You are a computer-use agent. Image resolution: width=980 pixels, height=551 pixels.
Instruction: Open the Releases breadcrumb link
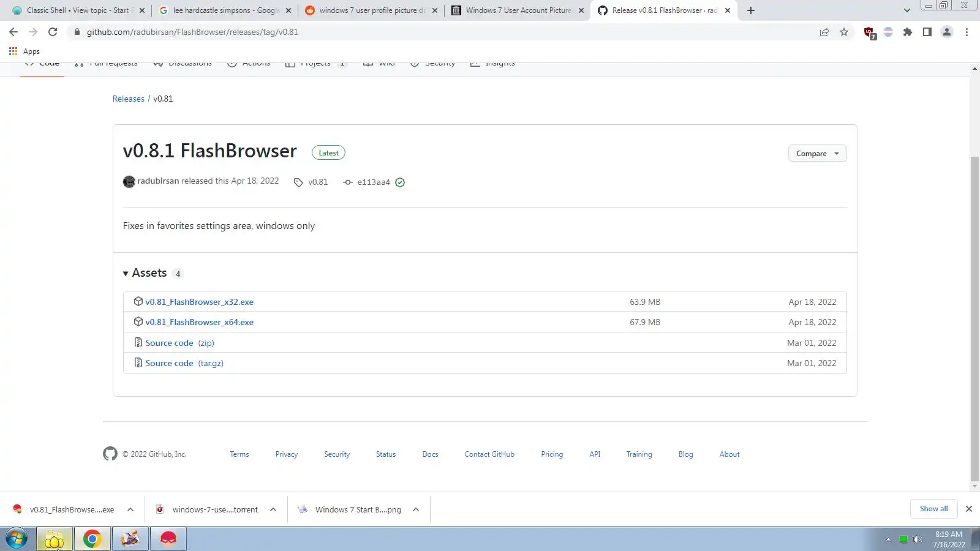pos(129,99)
